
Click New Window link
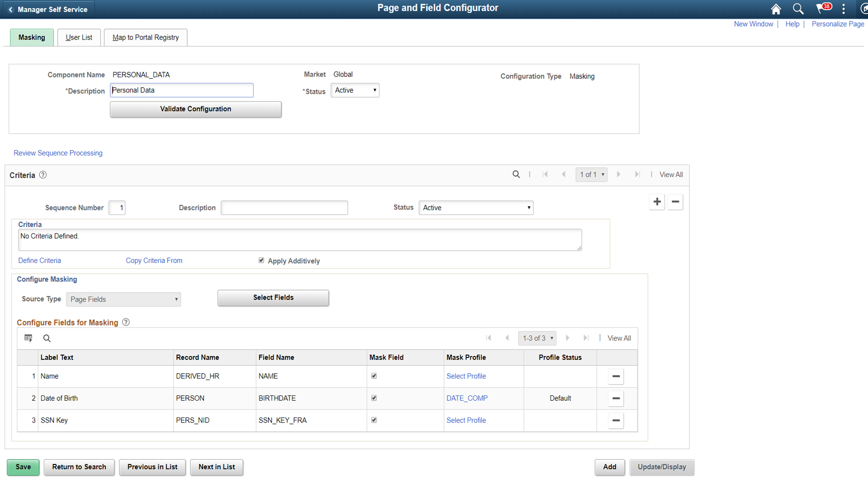[x=753, y=24]
